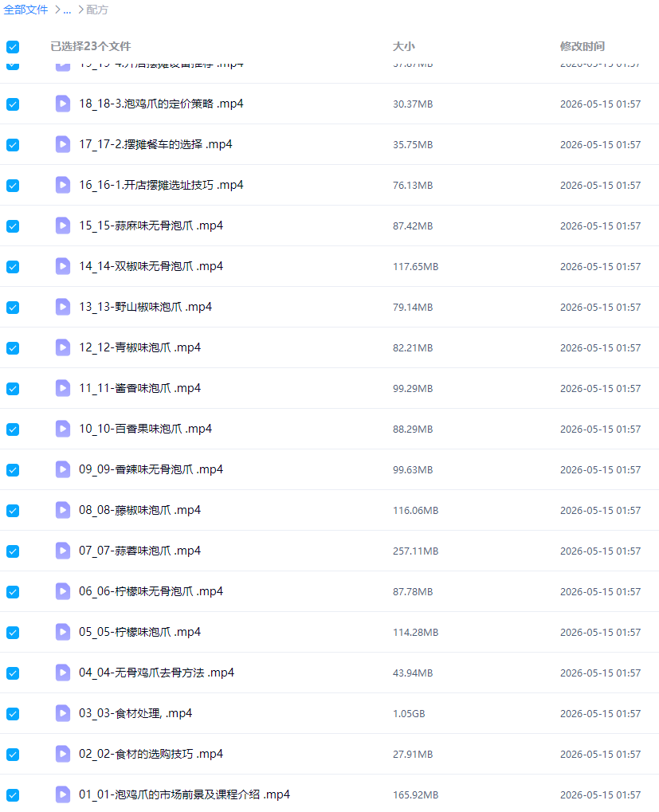Screen dimensions: 659x812
Task: Click video icon of 17_17-2.摆摊餐车的选择 .mp4
Action: (63, 144)
